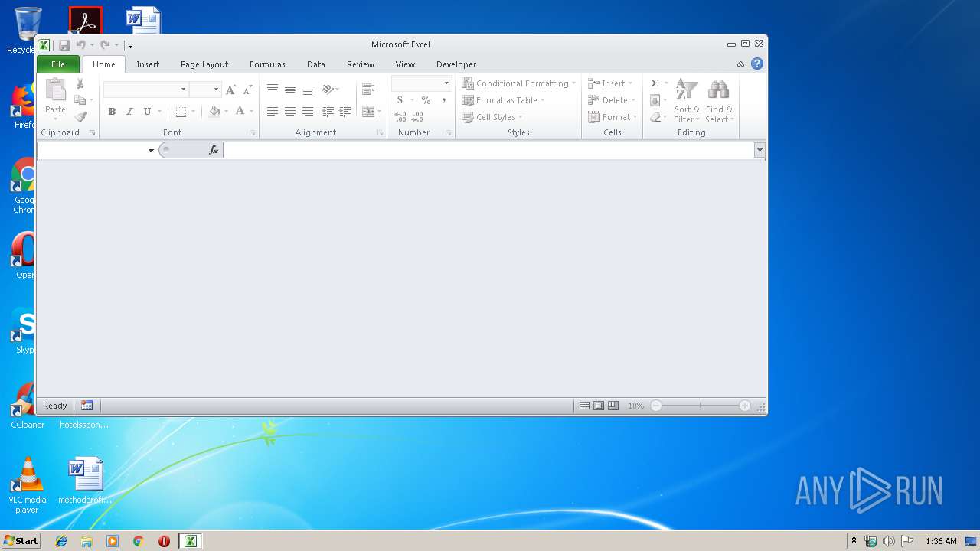Select Top Align icon
Viewport: 980px width, 551px height.
(272, 90)
